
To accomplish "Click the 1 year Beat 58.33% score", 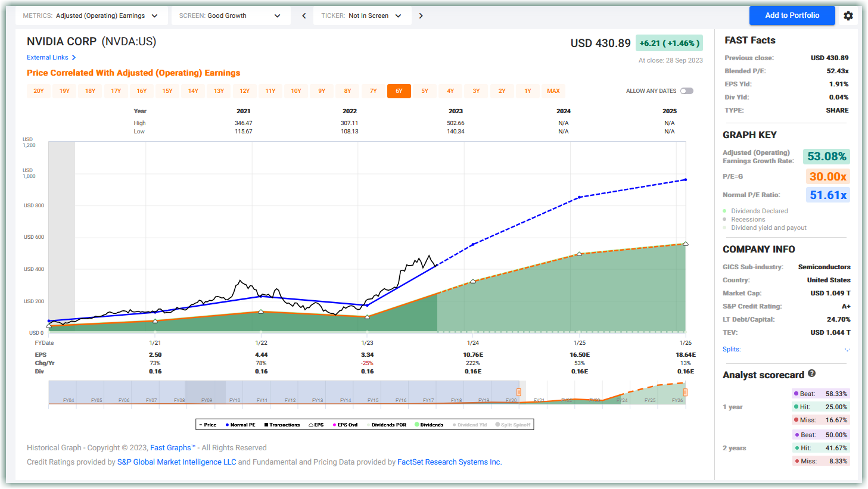I will coord(820,394).
